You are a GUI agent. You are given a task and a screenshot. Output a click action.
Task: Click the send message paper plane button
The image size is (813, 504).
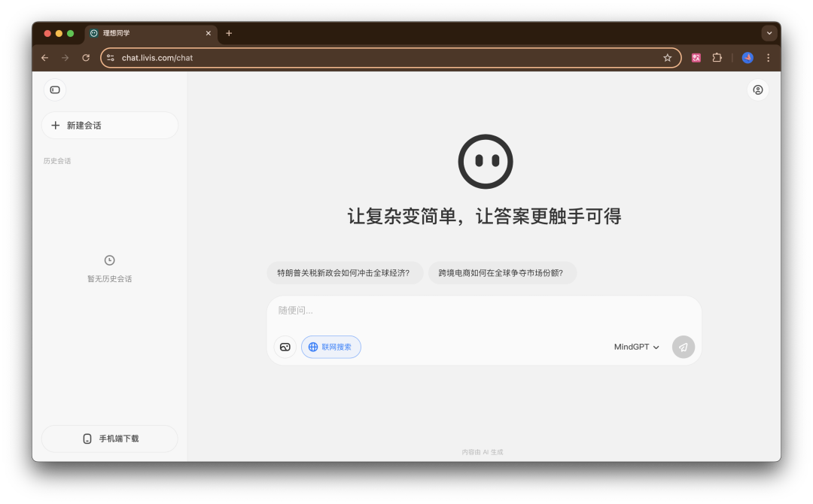(683, 347)
